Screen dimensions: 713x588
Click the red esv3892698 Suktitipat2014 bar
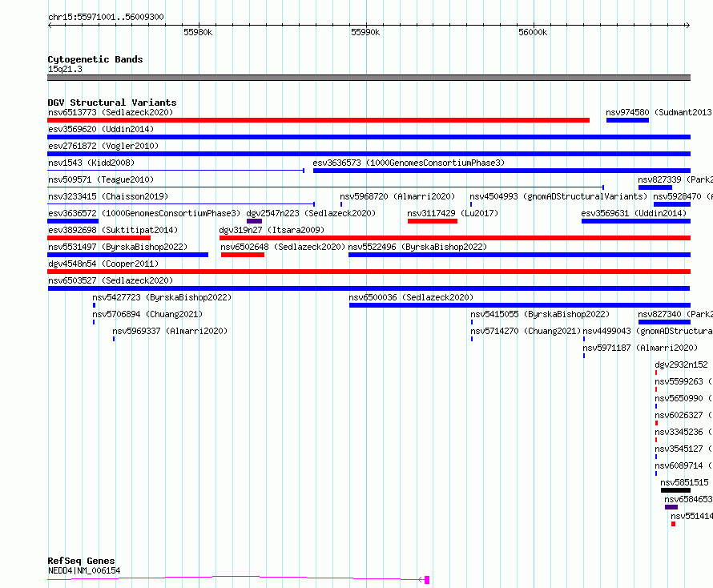tap(99, 238)
